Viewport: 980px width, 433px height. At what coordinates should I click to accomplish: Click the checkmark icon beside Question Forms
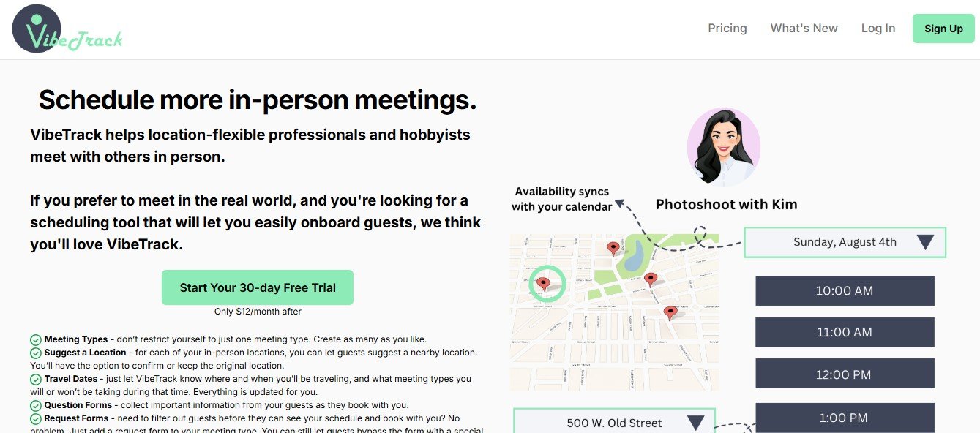pos(35,405)
